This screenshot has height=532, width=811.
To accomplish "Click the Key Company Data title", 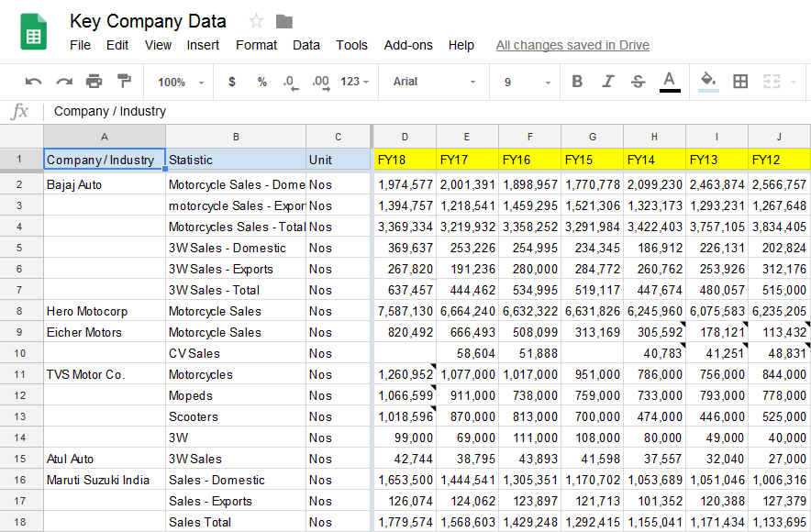I will 148,21.
